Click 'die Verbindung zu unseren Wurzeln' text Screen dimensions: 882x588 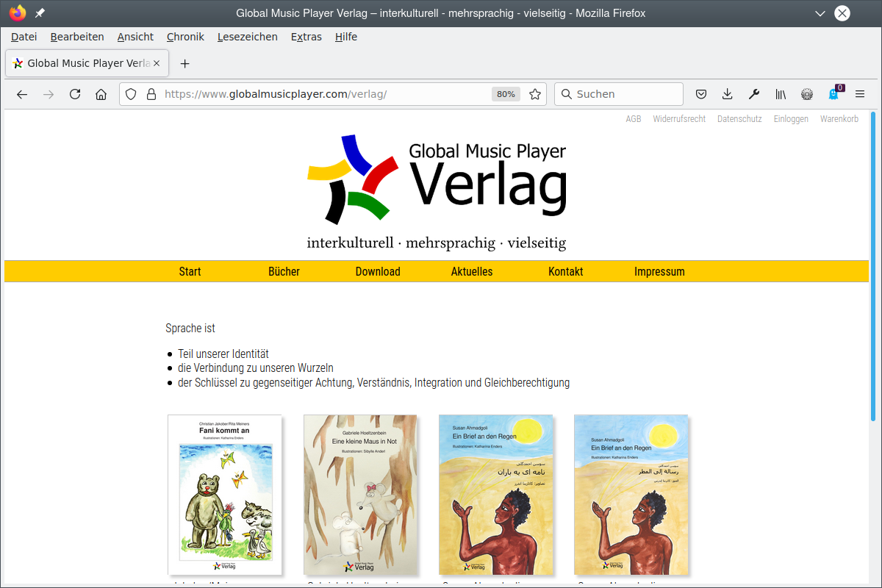pyautogui.click(x=256, y=367)
